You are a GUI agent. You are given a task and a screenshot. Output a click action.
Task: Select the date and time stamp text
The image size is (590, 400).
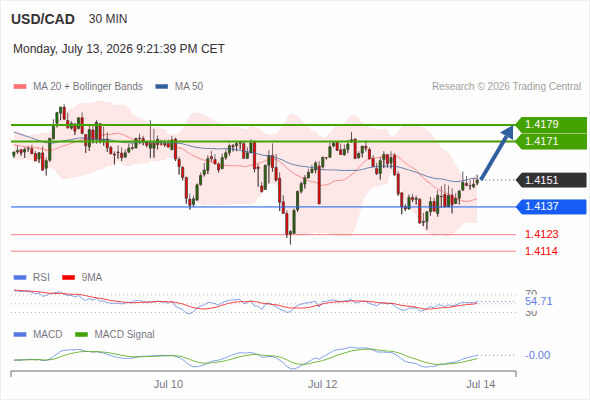tap(119, 49)
